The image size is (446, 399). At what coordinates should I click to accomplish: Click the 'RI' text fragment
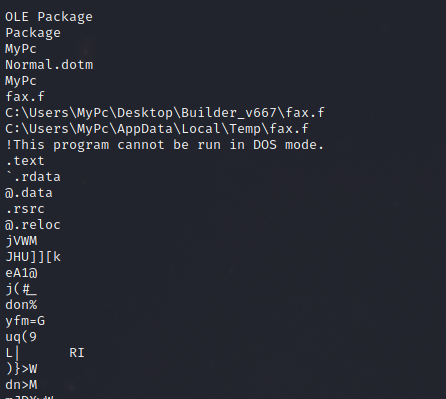77,353
